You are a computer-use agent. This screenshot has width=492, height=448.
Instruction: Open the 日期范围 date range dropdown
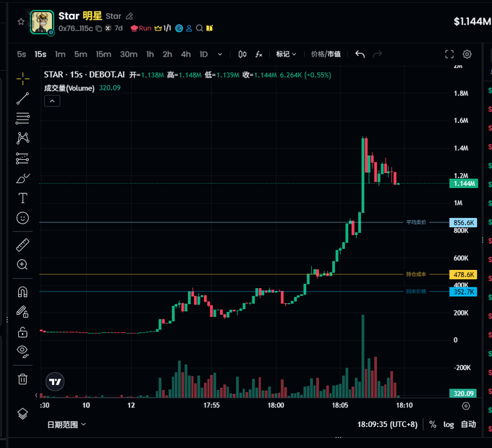coord(67,424)
